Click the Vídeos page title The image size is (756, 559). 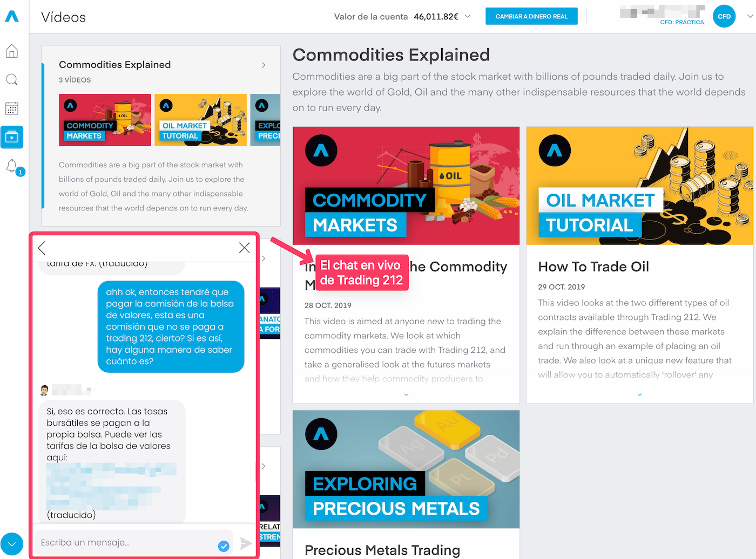click(63, 17)
